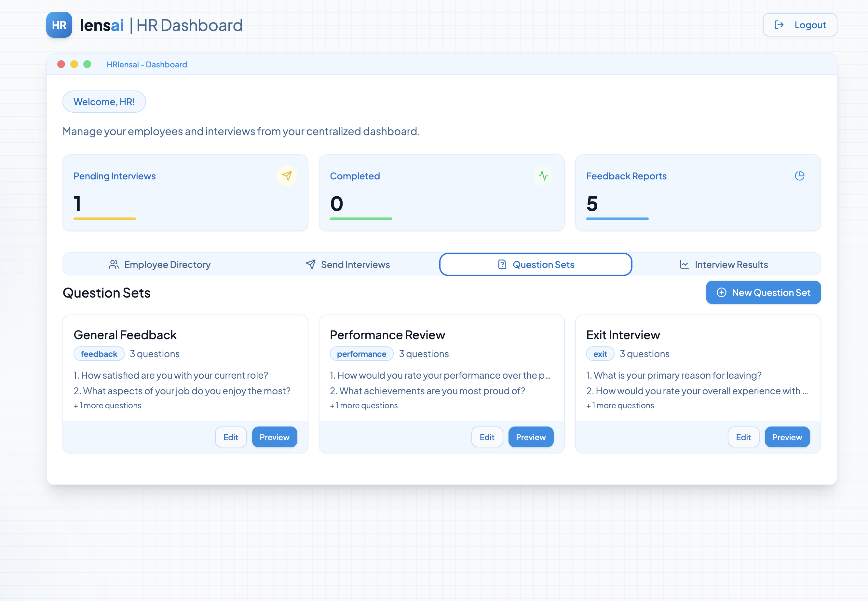The image size is (868, 601).
Task: Click the yellow progress bar under Pending Interviews
Action: [x=105, y=219]
